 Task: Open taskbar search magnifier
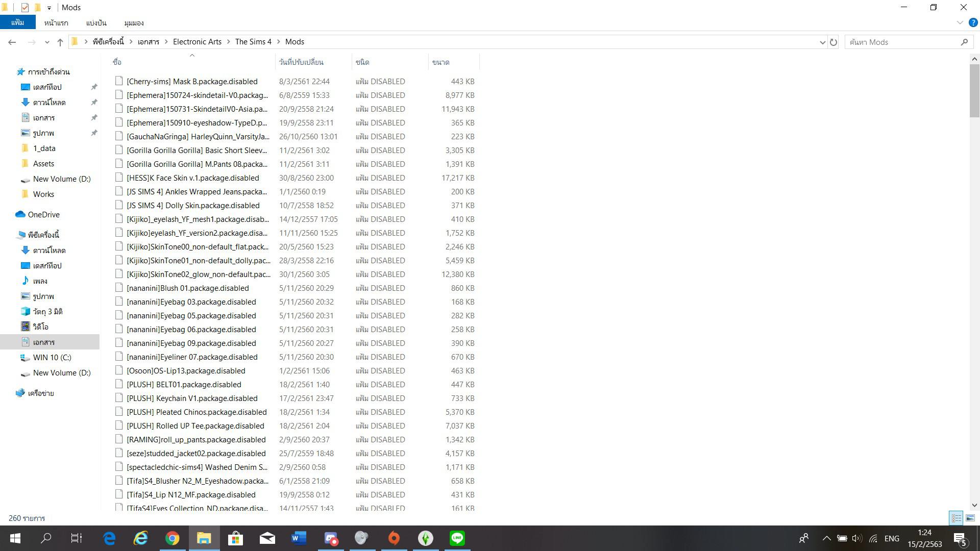click(46, 538)
